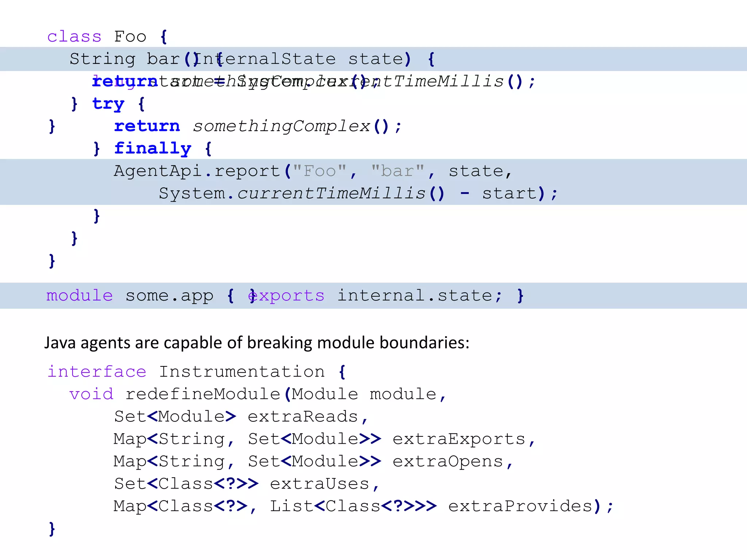The width and height of the screenshot is (747, 560).
Task: Click the 'class Foo {' declaration line
Action: coord(107,37)
